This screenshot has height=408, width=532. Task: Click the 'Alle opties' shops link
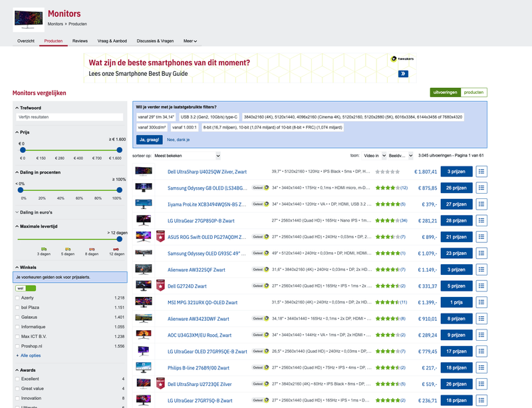pyautogui.click(x=31, y=355)
